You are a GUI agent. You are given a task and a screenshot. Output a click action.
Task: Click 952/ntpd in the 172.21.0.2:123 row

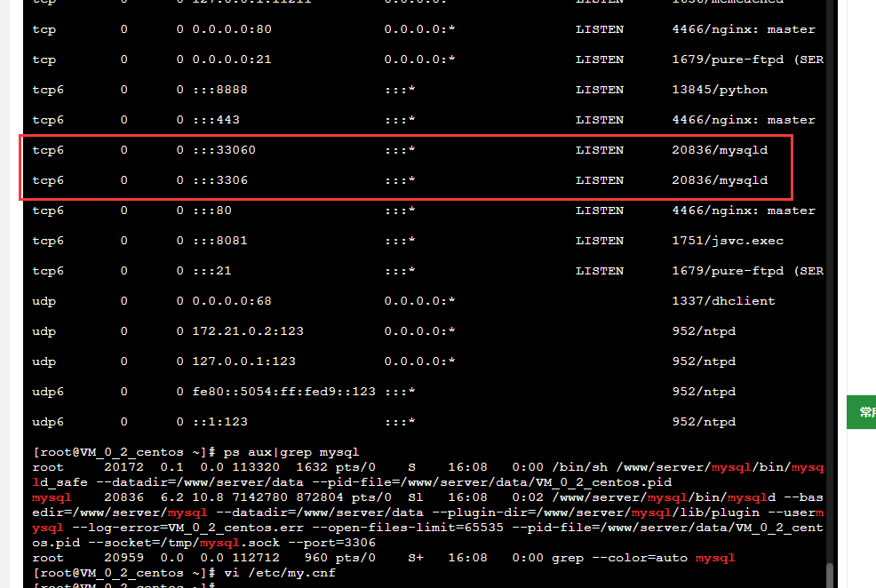(x=704, y=330)
